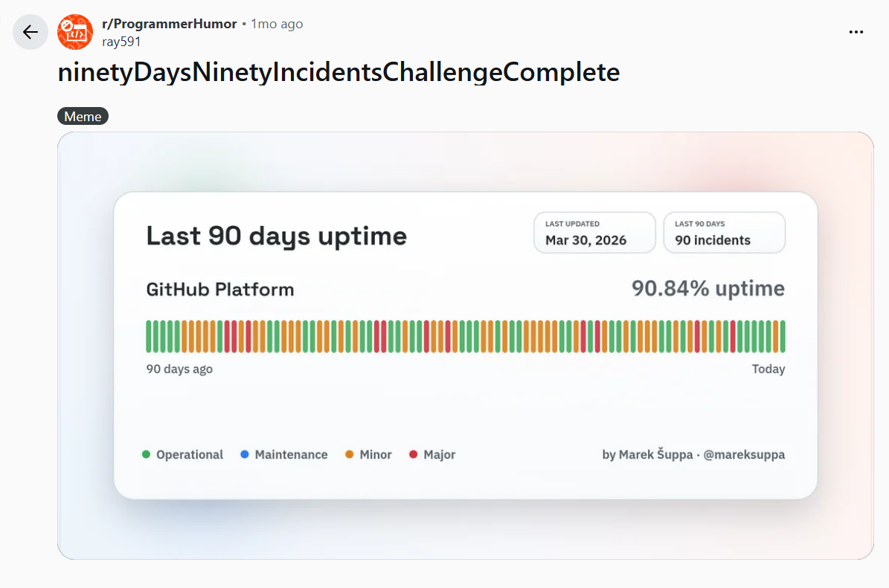
Task: Click the Today axis label
Action: click(x=768, y=369)
